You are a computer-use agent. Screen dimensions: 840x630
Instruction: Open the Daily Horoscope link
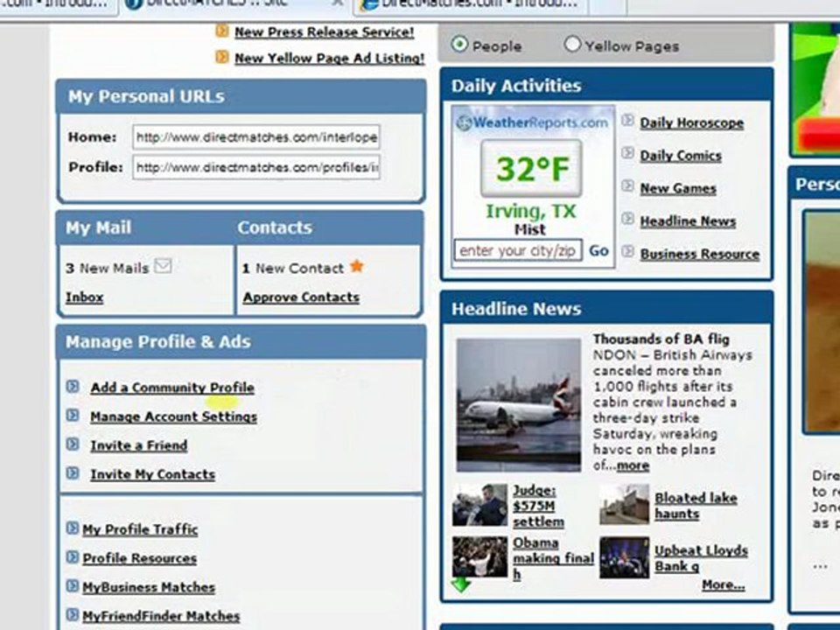click(691, 122)
